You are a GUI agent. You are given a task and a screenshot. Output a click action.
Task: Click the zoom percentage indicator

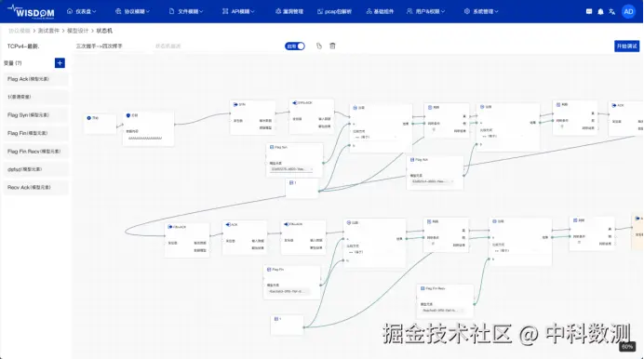tap(627, 347)
